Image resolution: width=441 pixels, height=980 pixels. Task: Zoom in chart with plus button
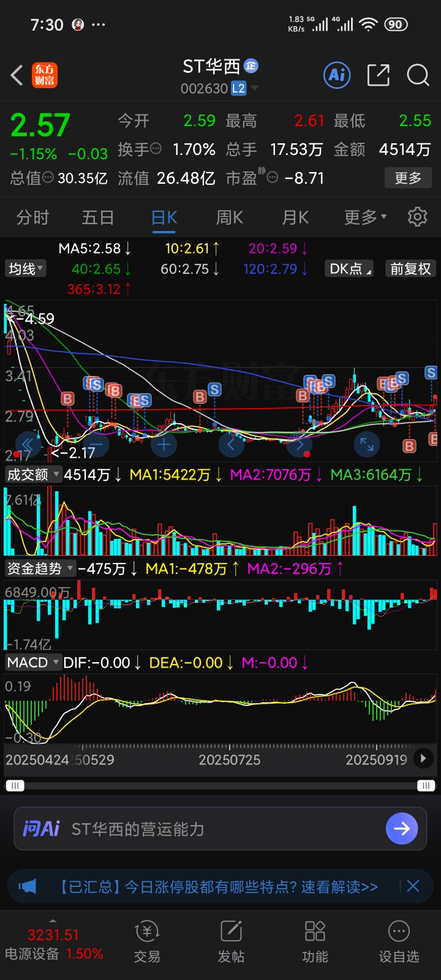tap(164, 444)
